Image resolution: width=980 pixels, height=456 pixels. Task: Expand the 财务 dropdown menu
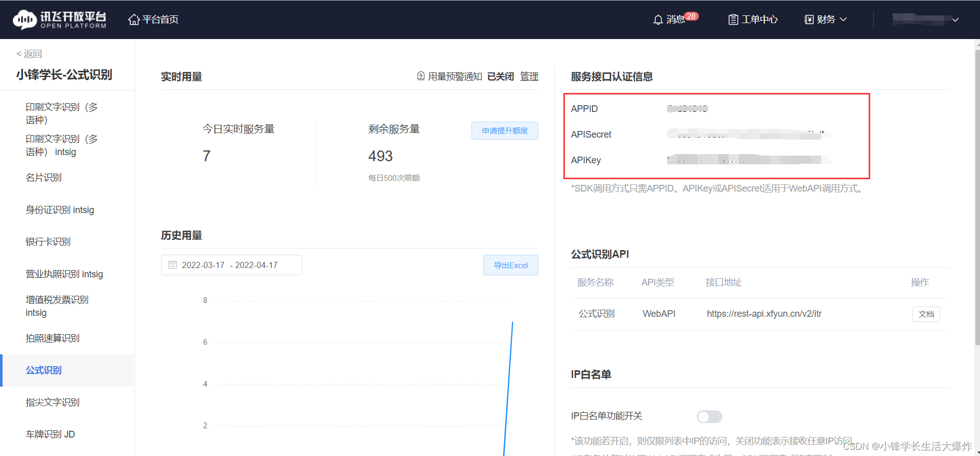826,20
